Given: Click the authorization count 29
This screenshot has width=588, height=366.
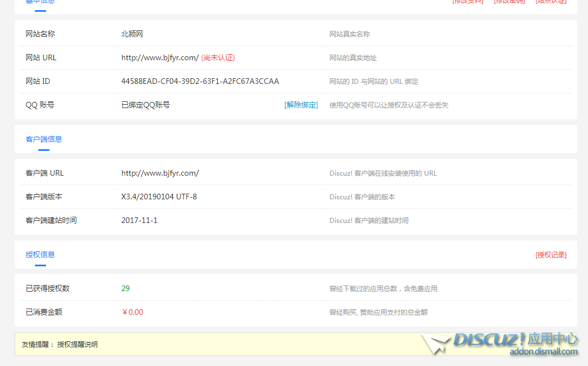Looking at the screenshot, I should click(125, 288).
